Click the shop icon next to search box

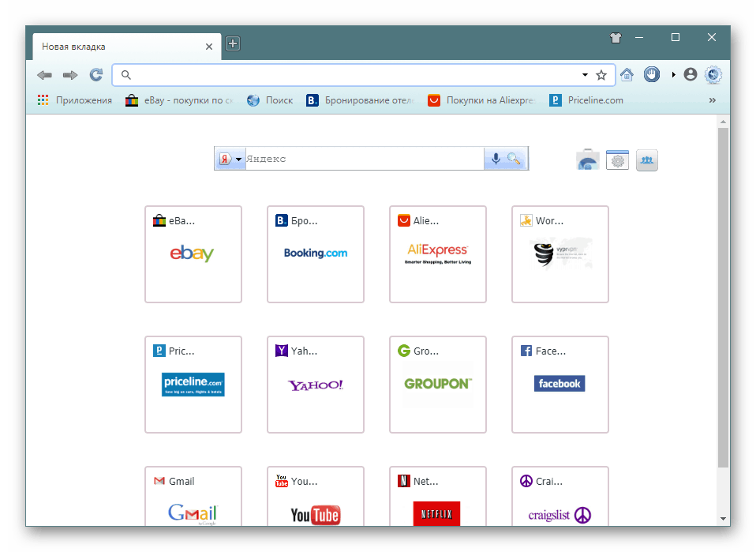point(588,160)
